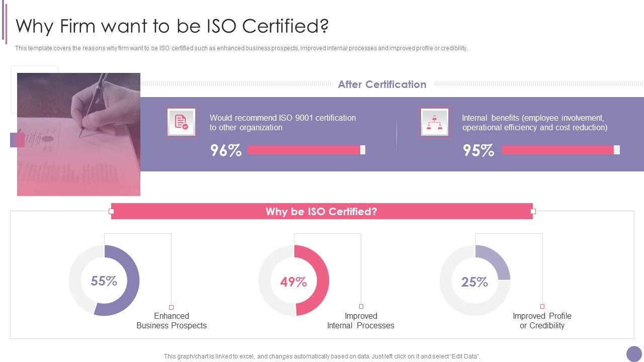Click the "Enhanced Business Prospects" label
This screenshot has width=644, height=362.
point(172,321)
